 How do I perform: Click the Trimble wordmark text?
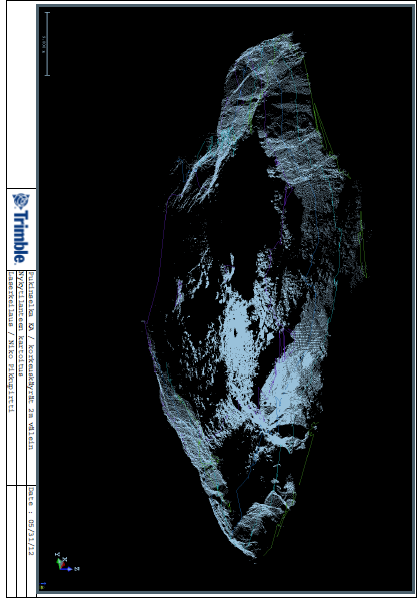point(21,237)
